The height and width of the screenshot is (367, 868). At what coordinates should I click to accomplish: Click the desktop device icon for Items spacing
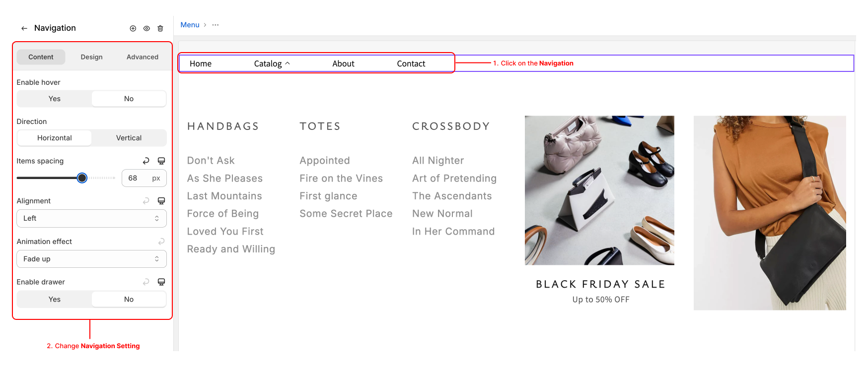(161, 161)
